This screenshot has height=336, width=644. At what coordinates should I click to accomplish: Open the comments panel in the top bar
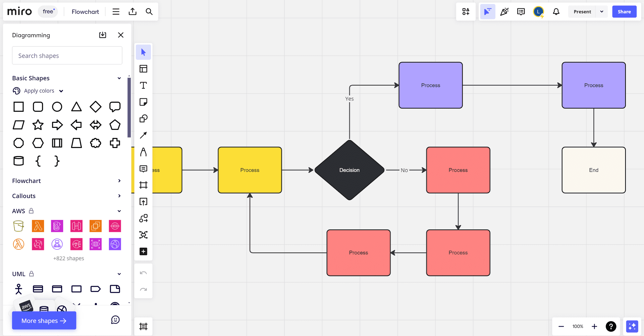tap(521, 12)
